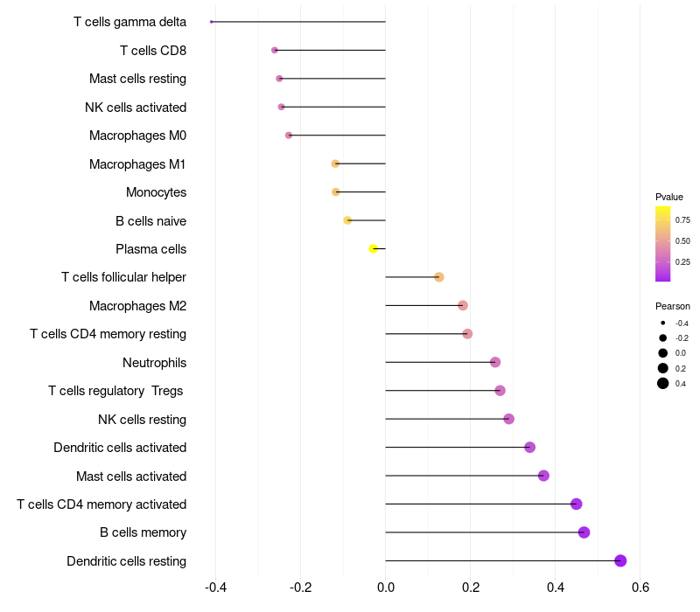Click the yellow Plasma cells dot
This screenshot has height=612, width=700.
click(x=374, y=249)
